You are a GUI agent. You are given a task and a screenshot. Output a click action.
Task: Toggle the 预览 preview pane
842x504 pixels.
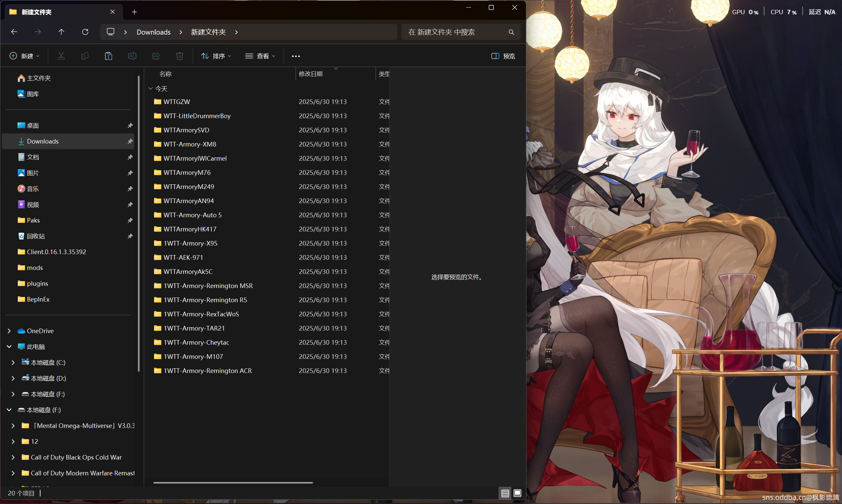click(x=503, y=56)
